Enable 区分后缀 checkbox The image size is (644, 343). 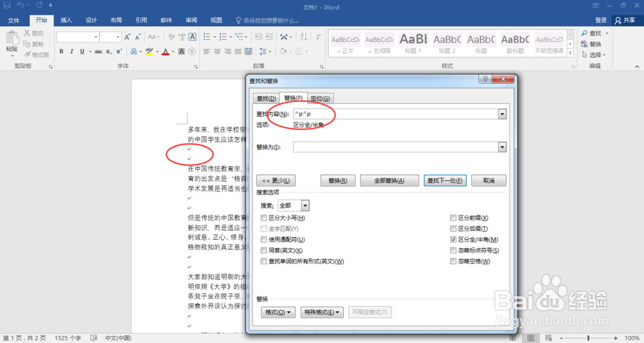point(453,229)
